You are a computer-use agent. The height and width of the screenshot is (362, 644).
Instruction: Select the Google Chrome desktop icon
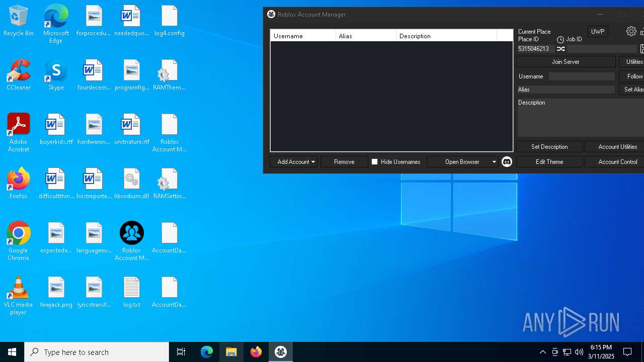(19, 241)
